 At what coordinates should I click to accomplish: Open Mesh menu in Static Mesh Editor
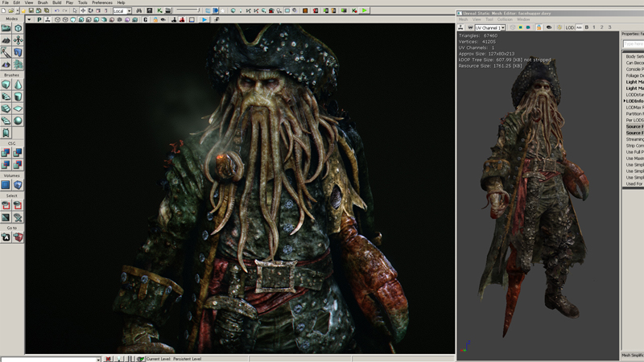point(463,19)
